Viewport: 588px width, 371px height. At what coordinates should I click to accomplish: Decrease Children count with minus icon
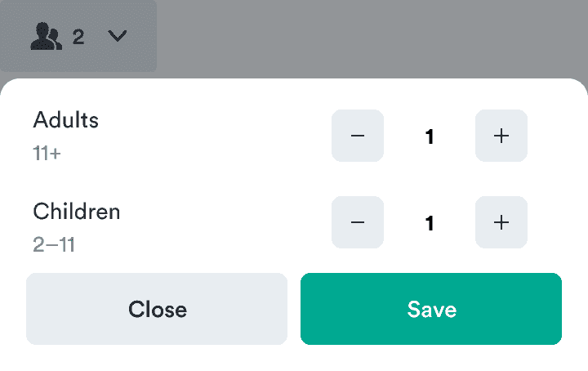coord(357,222)
